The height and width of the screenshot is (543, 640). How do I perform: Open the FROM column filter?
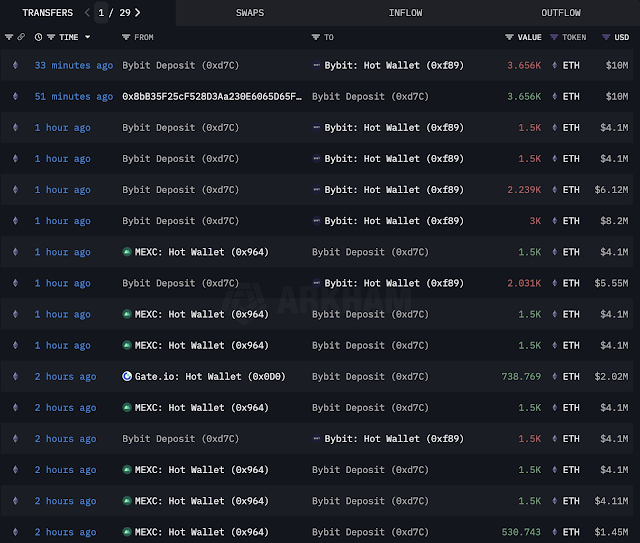tap(126, 37)
